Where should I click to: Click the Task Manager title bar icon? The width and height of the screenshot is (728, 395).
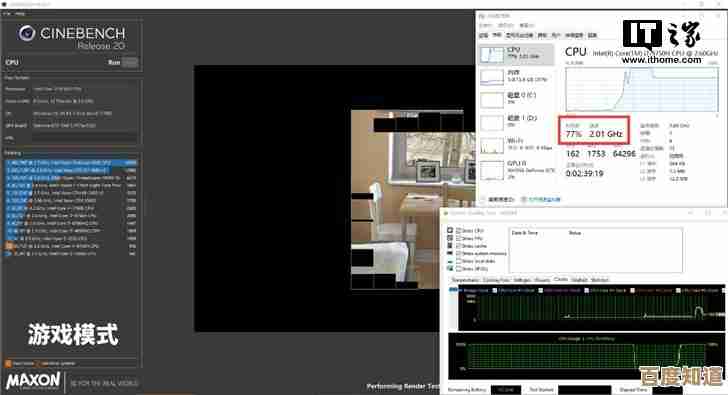481,16
